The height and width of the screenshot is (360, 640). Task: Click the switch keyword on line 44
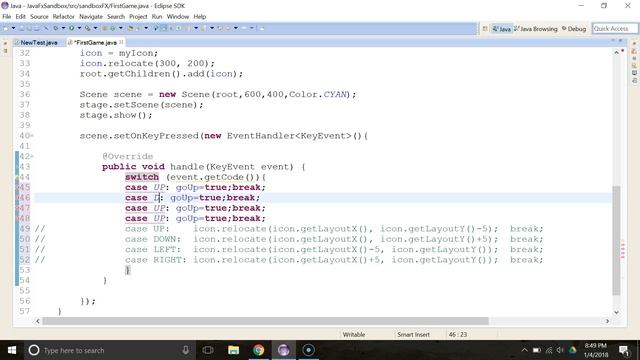click(142, 177)
